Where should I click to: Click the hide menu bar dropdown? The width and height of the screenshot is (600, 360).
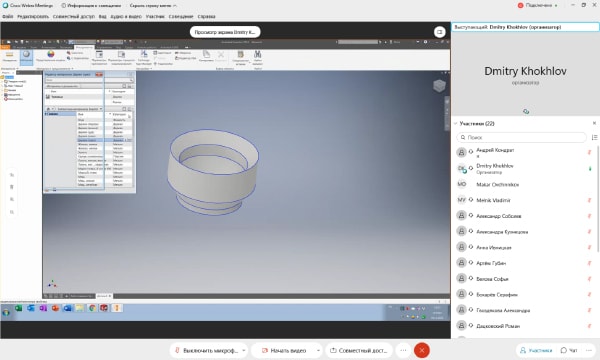coord(153,5)
